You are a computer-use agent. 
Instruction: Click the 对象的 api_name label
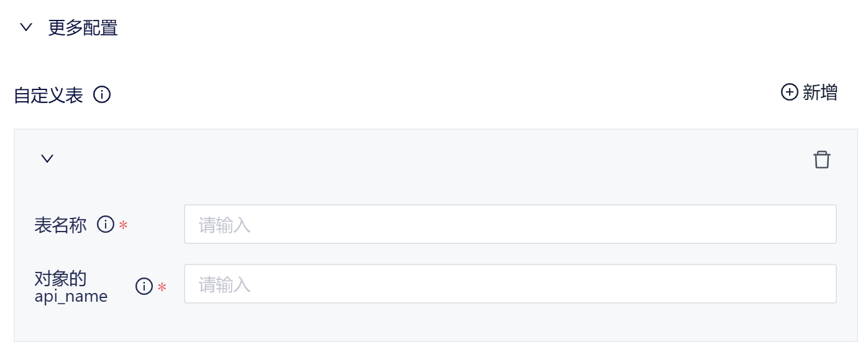[x=70, y=287]
